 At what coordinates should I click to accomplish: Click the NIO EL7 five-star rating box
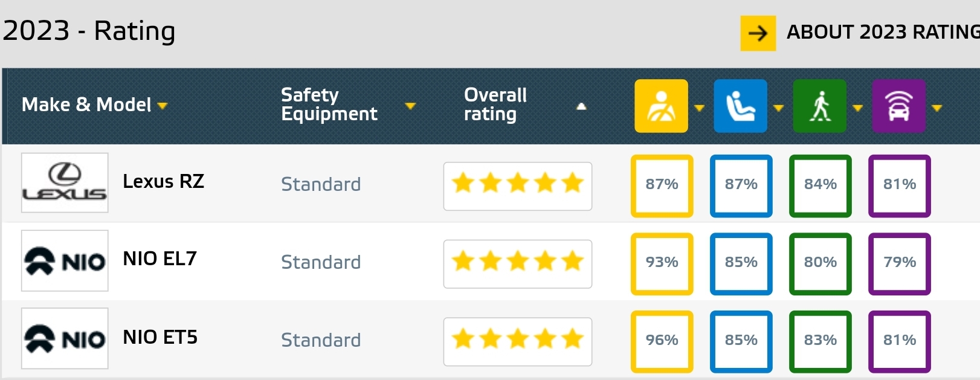coord(518,264)
